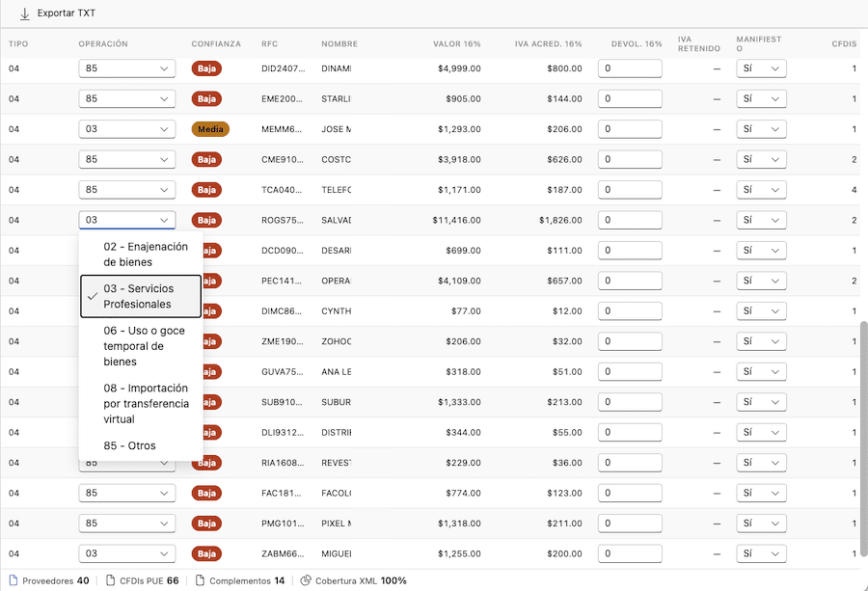Click the Media confidence badge for MEMM6
The width and height of the screenshot is (868, 591).
[210, 129]
